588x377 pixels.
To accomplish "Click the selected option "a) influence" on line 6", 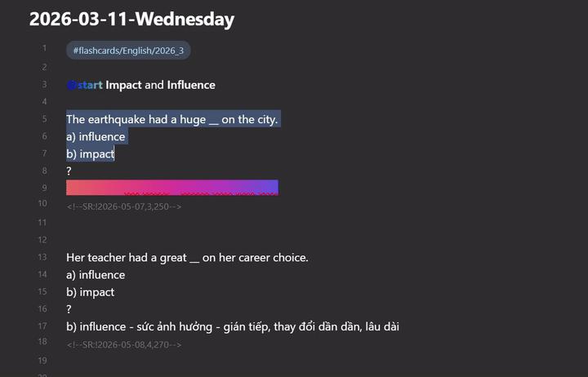I will (x=96, y=137).
